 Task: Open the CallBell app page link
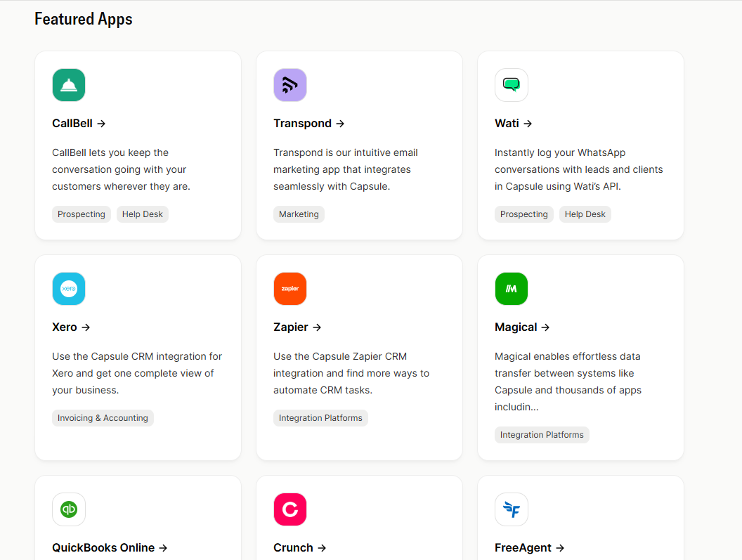click(79, 124)
